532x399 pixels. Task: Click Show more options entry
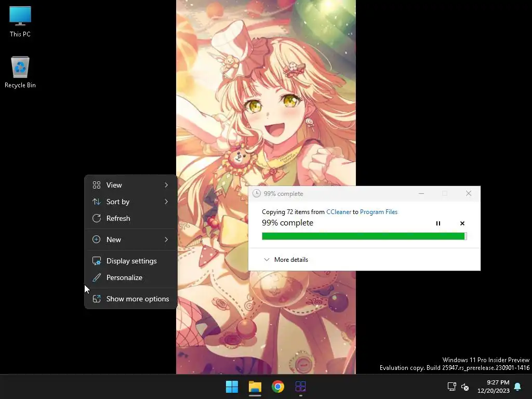130,299
